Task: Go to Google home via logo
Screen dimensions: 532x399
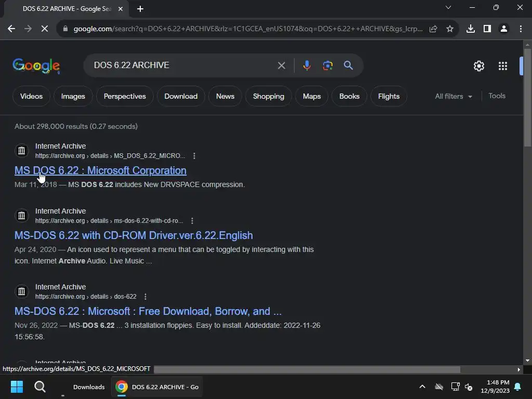Action: tap(36, 66)
